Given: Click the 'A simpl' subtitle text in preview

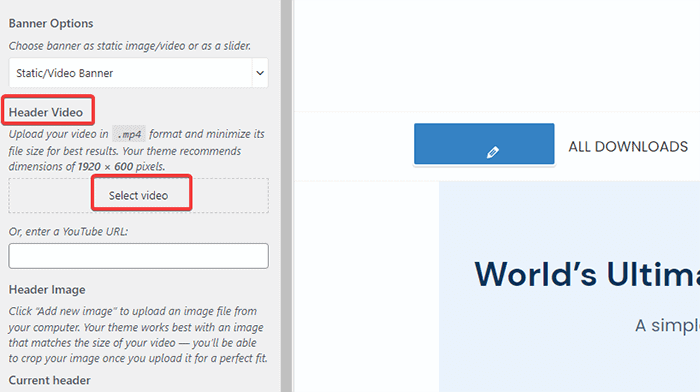Looking at the screenshot, I should click(x=667, y=325).
